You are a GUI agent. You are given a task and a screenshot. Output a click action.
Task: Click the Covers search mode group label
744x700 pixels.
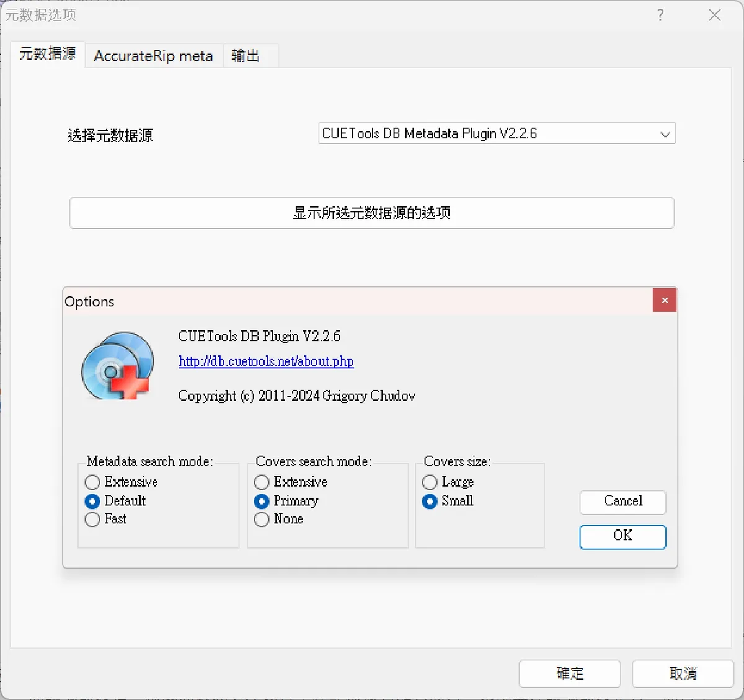click(314, 461)
